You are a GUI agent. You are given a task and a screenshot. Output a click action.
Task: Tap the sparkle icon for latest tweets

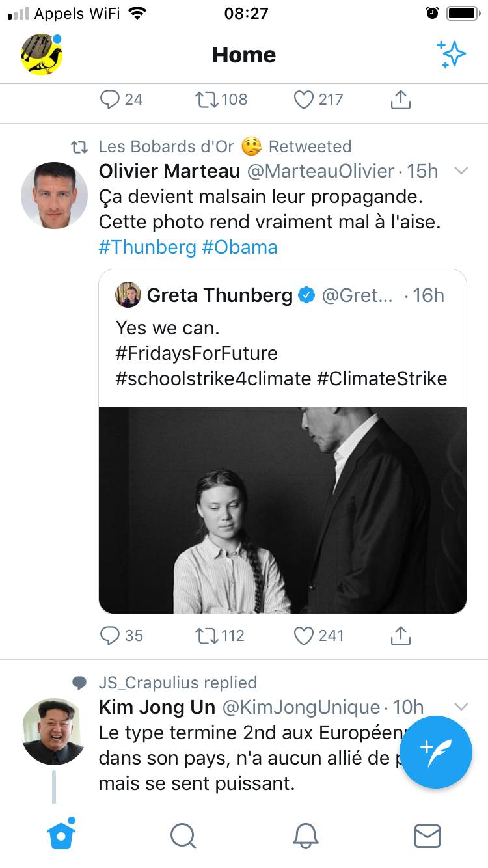(452, 54)
